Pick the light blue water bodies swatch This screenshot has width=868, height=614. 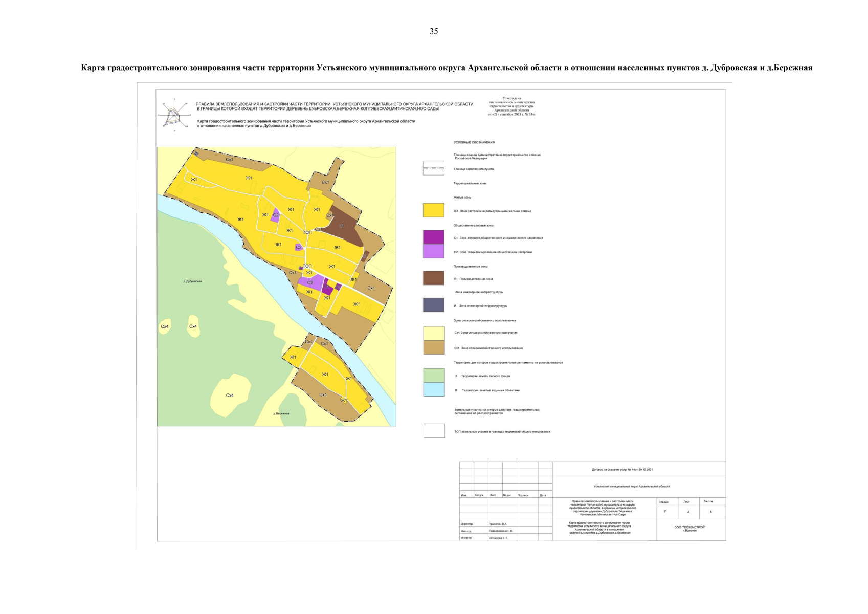coord(433,389)
